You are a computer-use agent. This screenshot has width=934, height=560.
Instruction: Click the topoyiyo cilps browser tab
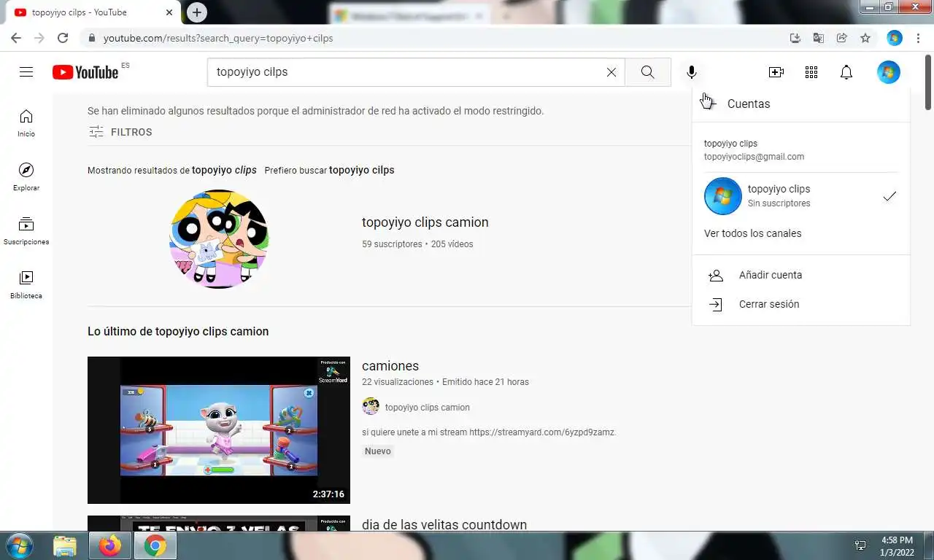click(x=95, y=12)
